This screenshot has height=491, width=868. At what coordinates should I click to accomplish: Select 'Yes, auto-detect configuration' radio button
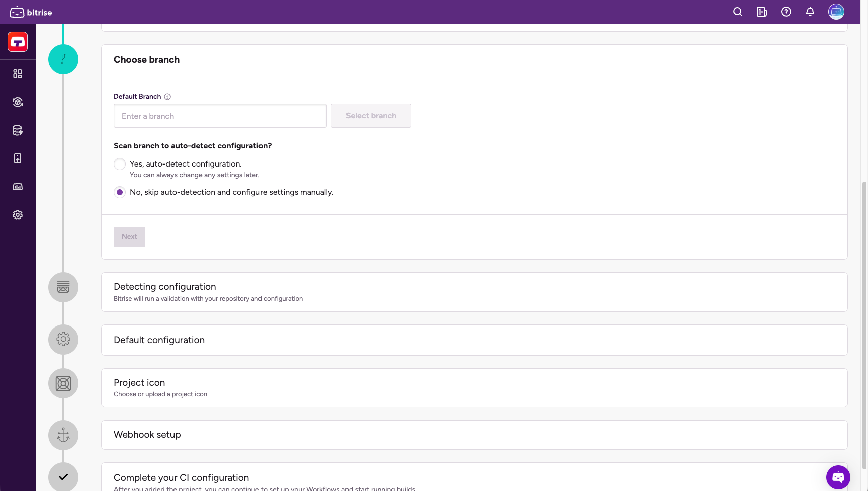point(120,164)
